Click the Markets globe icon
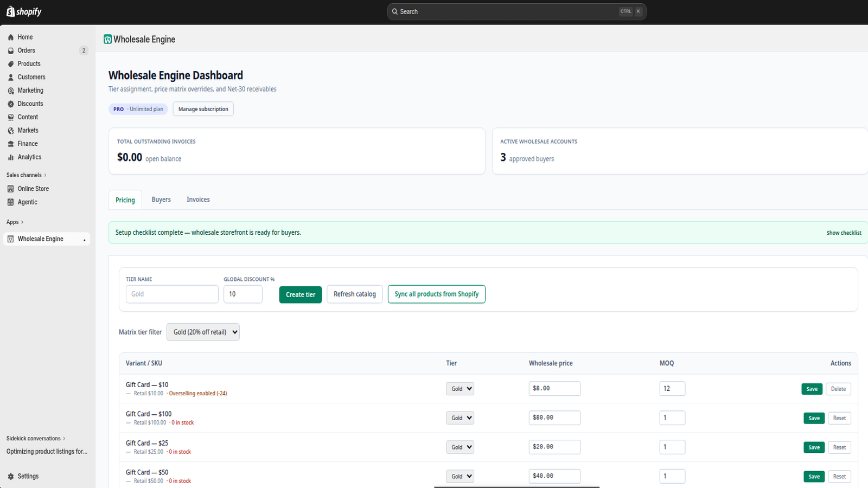 click(x=11, y=131)
